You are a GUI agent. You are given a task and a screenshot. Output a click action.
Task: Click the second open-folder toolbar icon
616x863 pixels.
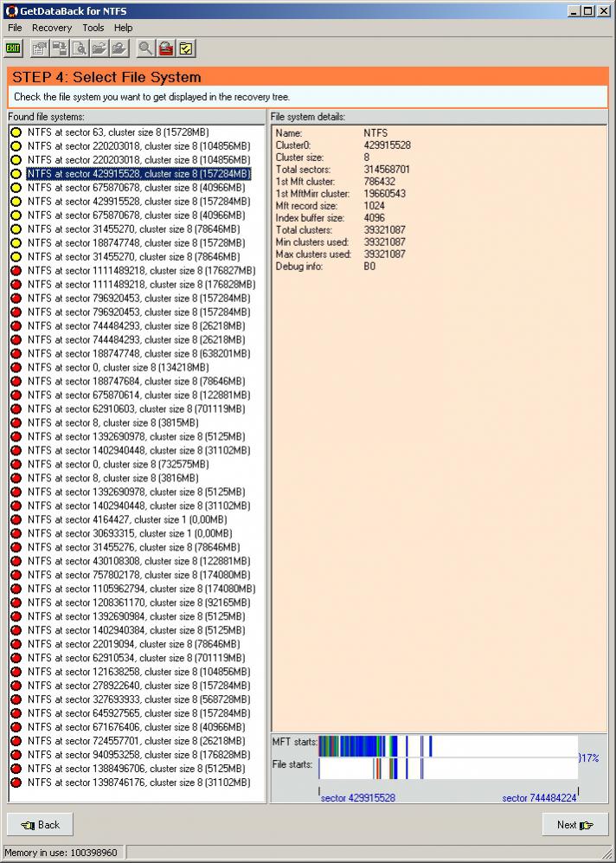[119, 48]
